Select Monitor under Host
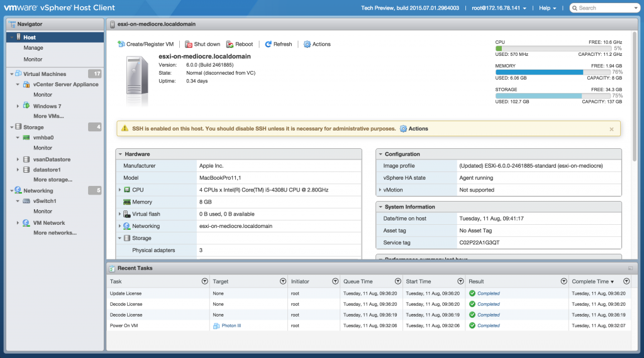This screenshot has width=644, height=358. (x=33, y=60)
